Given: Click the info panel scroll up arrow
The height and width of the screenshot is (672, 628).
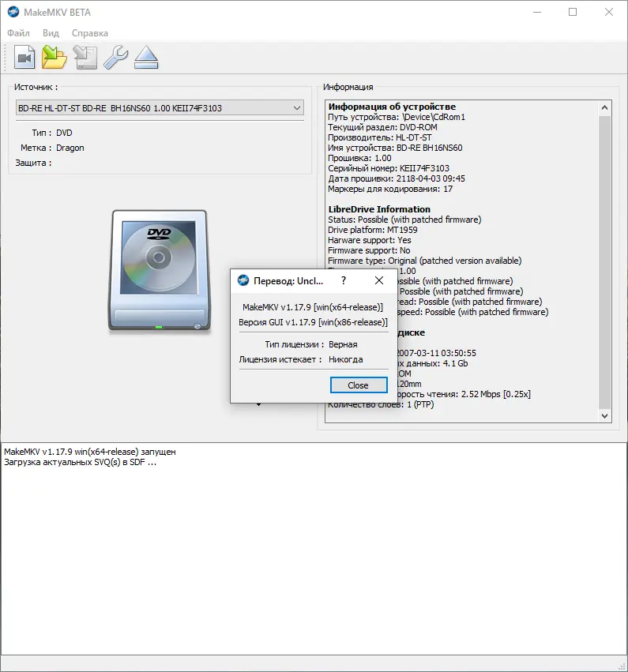Looking at the screenshot, I should coord(604,107).
